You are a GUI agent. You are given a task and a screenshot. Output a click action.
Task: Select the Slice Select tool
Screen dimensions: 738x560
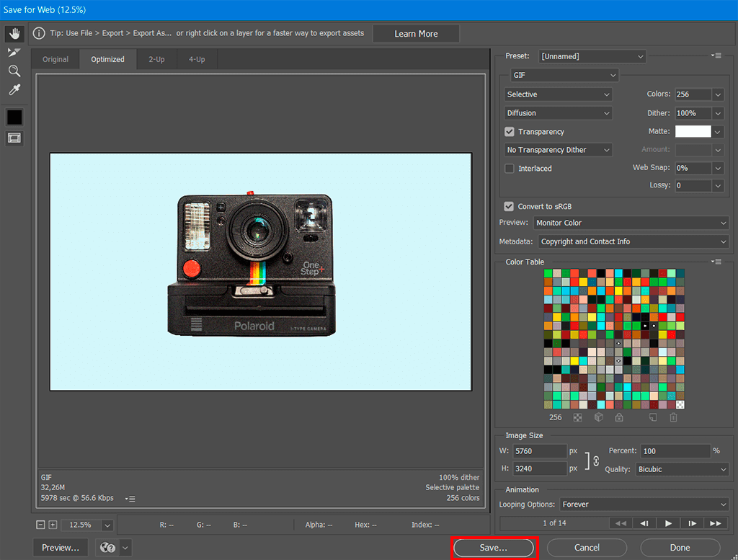tap(14, 52)
